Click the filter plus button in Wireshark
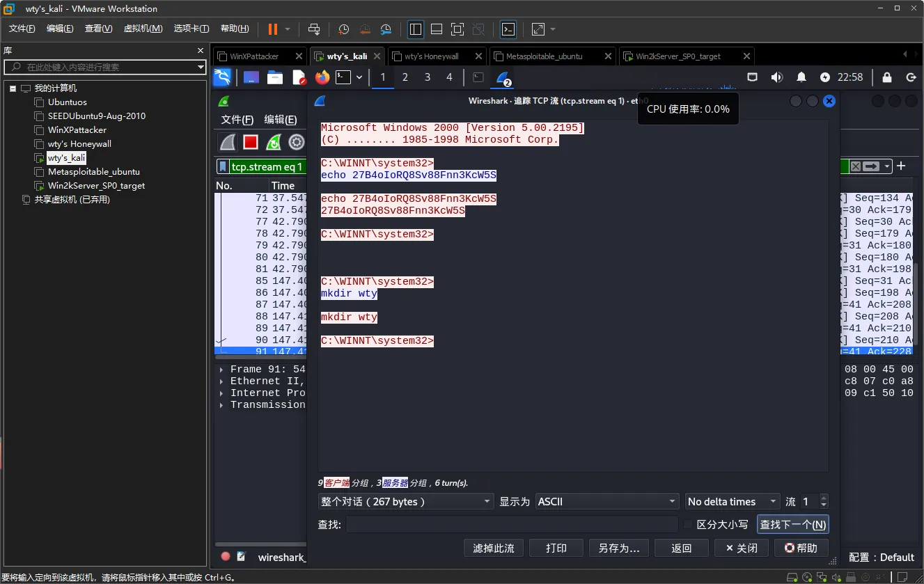 click(901, 166)
